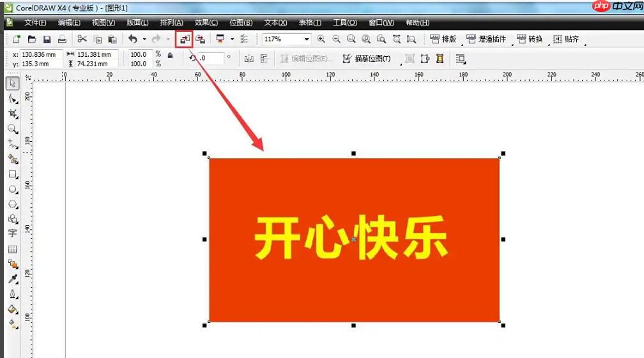Select the Fill bucket tool
The width and height of the screenshot is (644, 358).
(13, 309)
